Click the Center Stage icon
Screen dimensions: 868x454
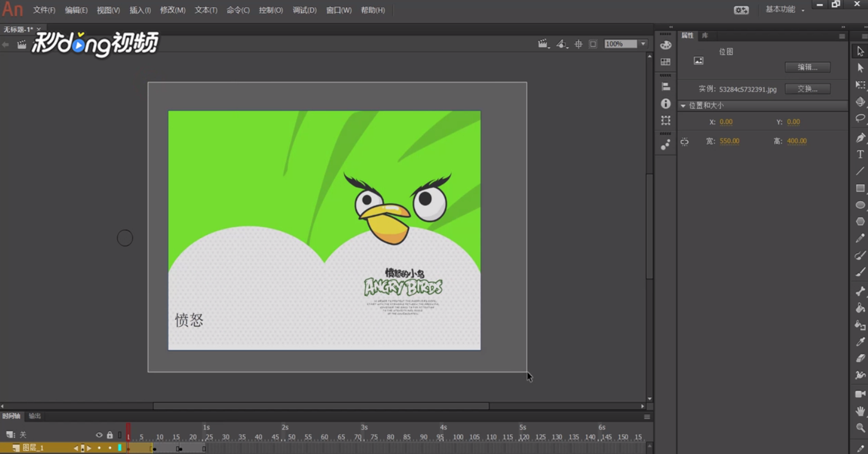(579, 44)
